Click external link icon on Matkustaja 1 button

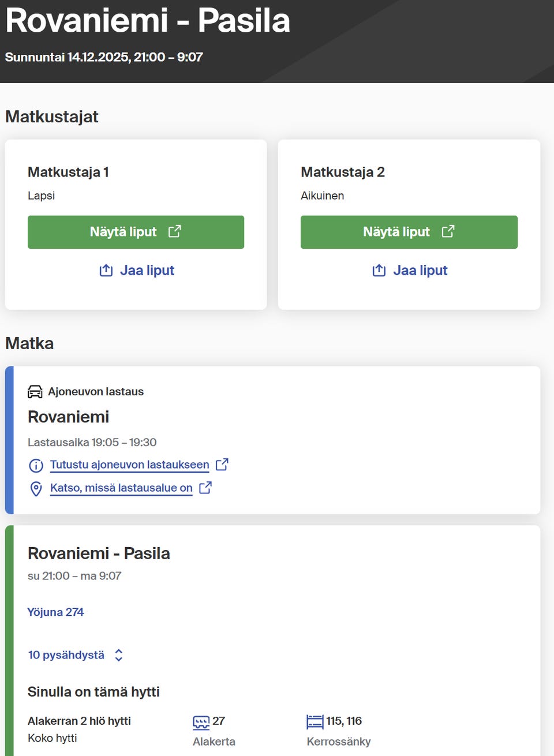pos(175,231)
